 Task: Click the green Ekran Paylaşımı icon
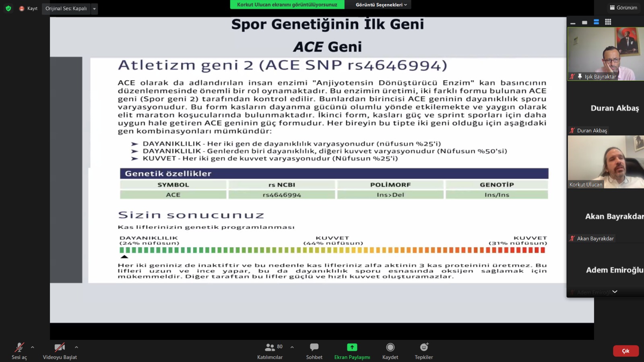point(352,347)
